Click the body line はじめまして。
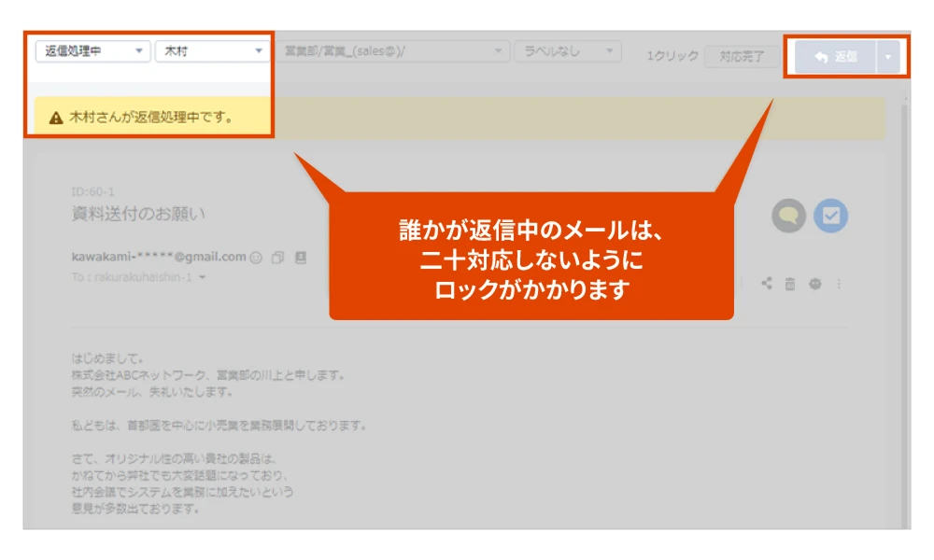 click(107, 358)
